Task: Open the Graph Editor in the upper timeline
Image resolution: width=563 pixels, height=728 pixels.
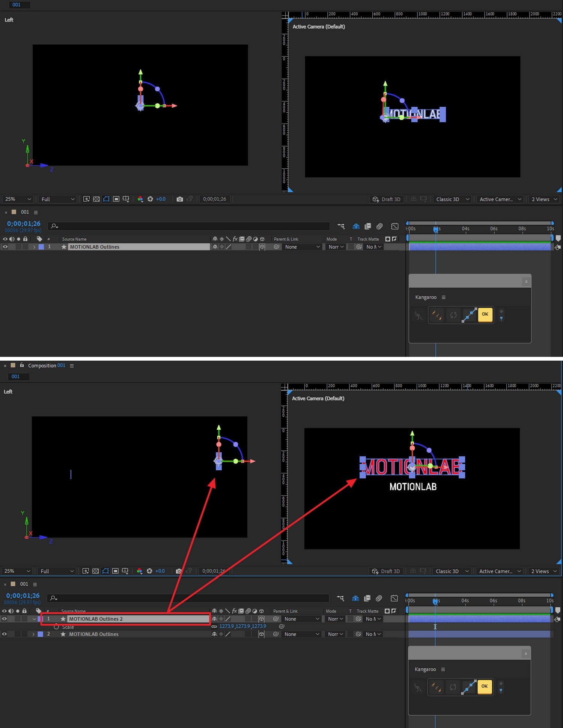Action: tap(394, 226)
